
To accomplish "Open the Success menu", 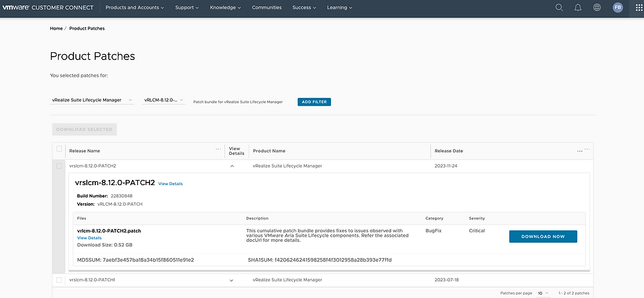I will point(305,7).
